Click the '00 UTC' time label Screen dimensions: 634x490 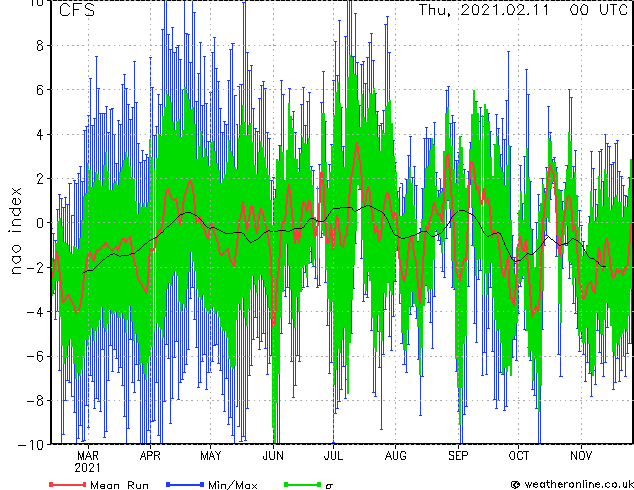click(599, 10)
